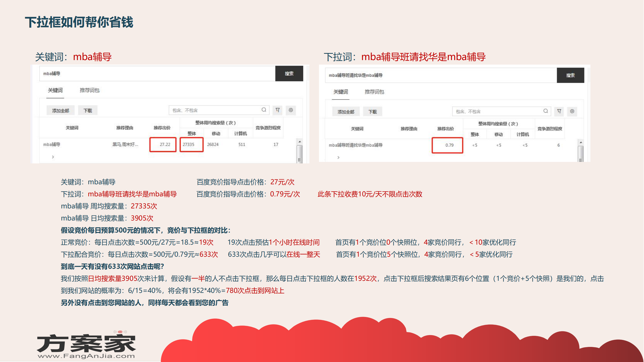Click the 黑马,周末好... recommendation reason cell

(x=125, y=145)
